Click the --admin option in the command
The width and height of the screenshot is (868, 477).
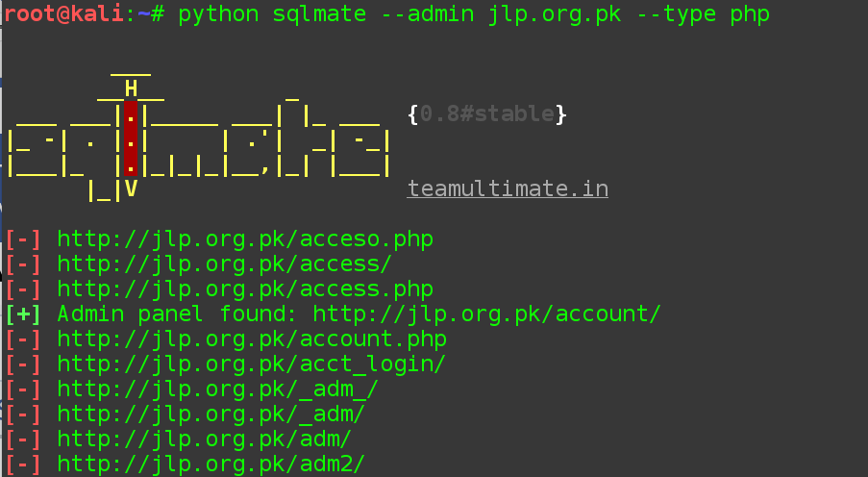click(x=428, y=14)
